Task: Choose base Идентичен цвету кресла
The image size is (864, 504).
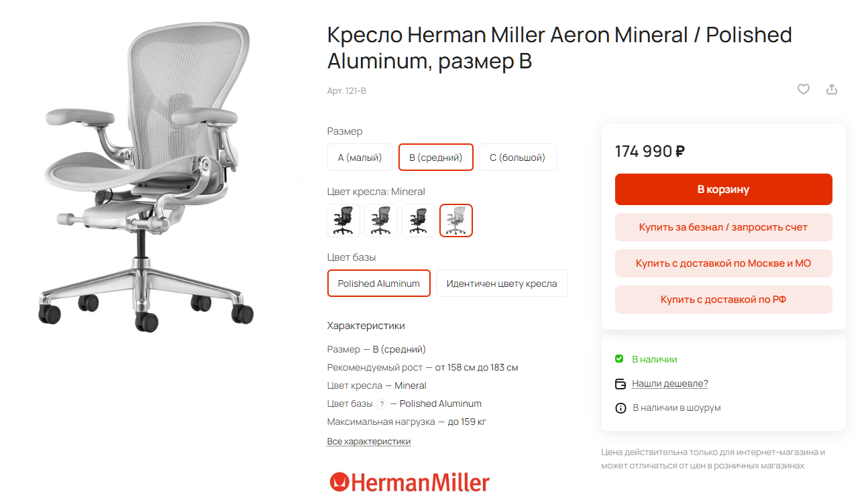Action: 502,283
